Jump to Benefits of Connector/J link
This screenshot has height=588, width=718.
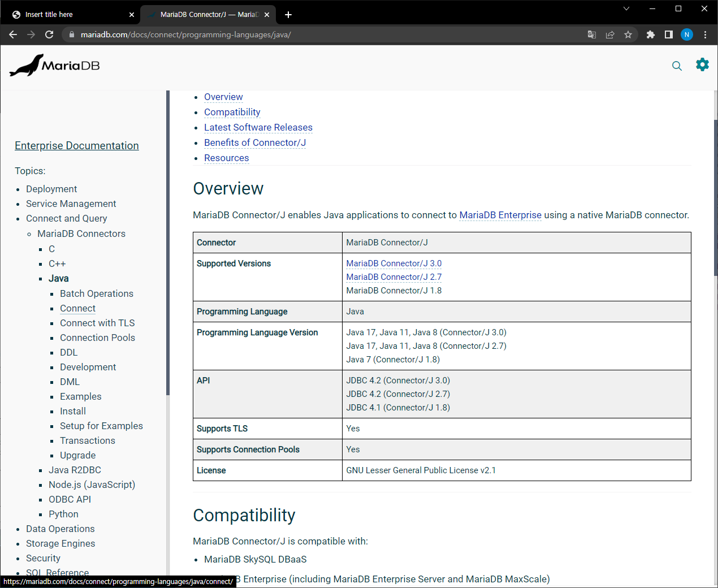click(x=255, y=142)
